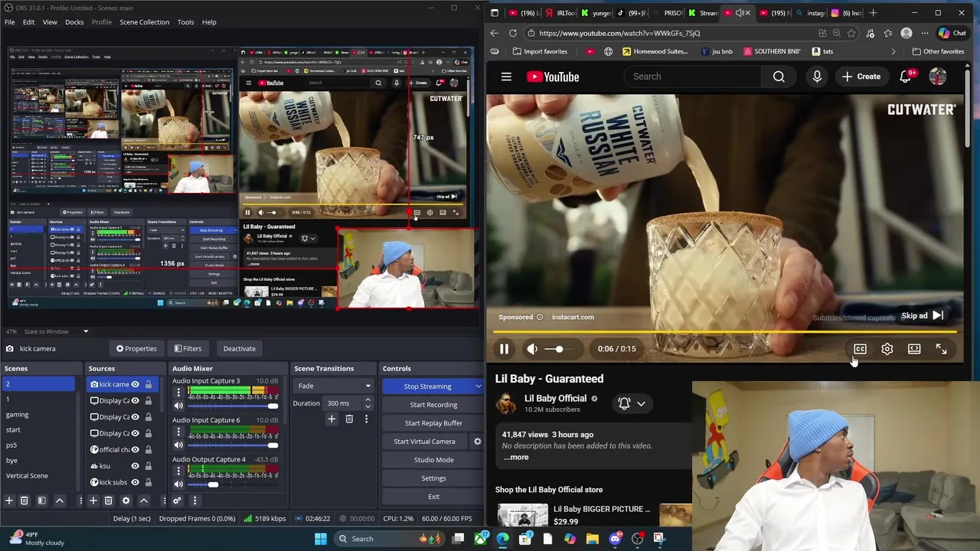This screenshot has height=551, width=980.
Task: Expand description with ...more link
Action: pos(516,458)
